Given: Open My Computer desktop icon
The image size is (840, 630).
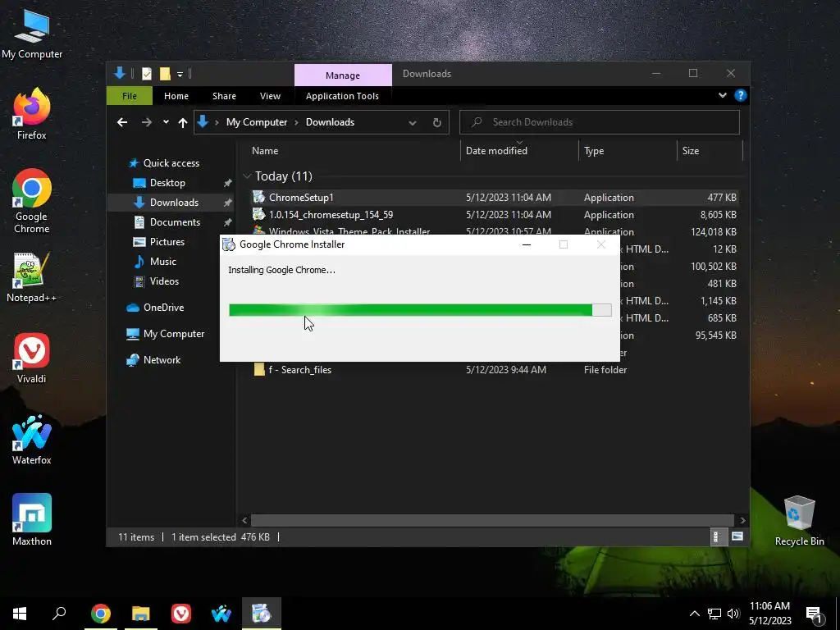Looking at the screenshot, I should tap(32, 33).
